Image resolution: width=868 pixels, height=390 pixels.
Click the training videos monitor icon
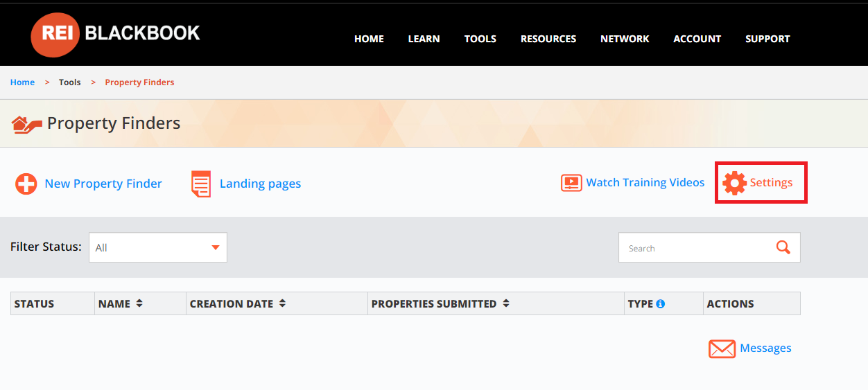tap(571, 183)
